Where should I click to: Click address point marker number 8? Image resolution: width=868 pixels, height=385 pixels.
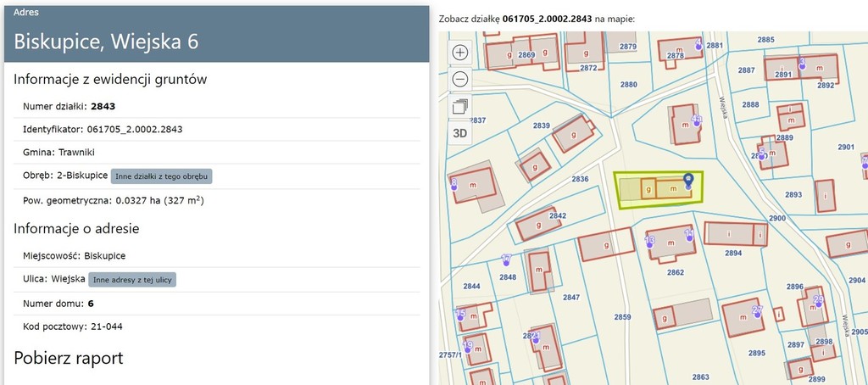(453, 184)
